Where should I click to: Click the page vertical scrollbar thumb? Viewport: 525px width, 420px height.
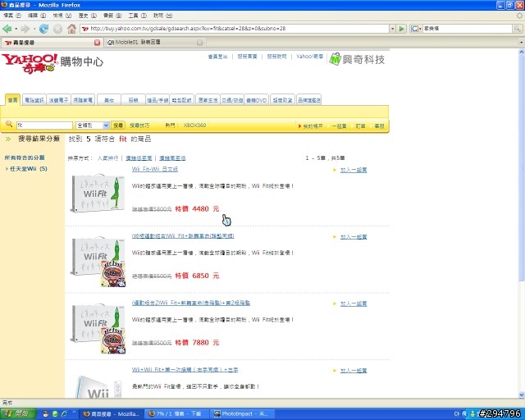522,168
